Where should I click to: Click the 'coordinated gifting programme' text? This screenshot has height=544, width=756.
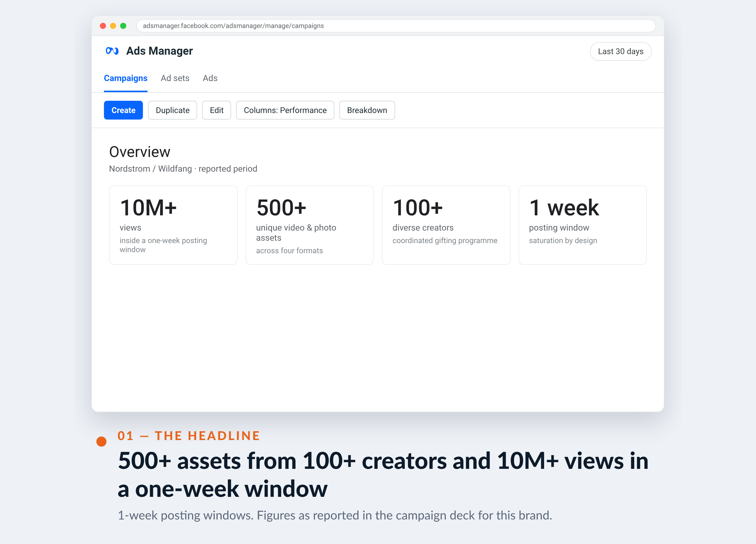[445, 240]
